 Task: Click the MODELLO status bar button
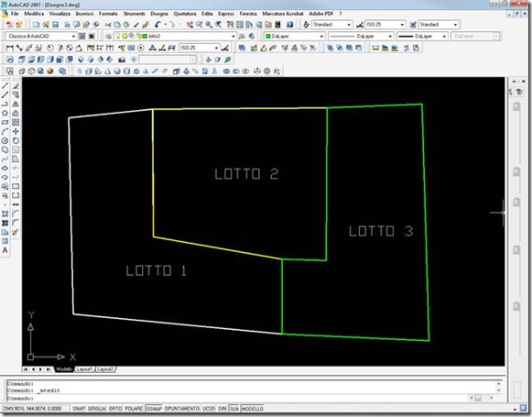tap(252, 409)
